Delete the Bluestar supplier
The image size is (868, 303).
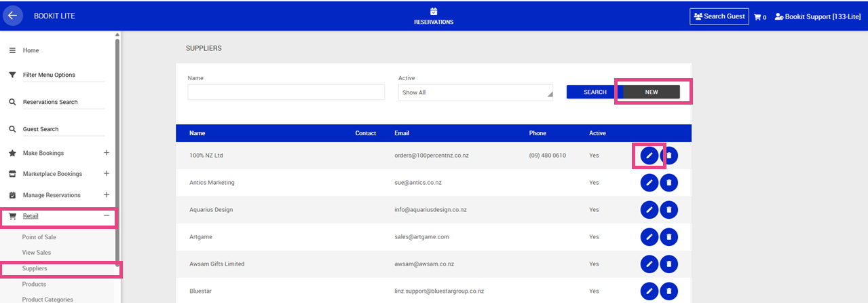coord(668,291)
